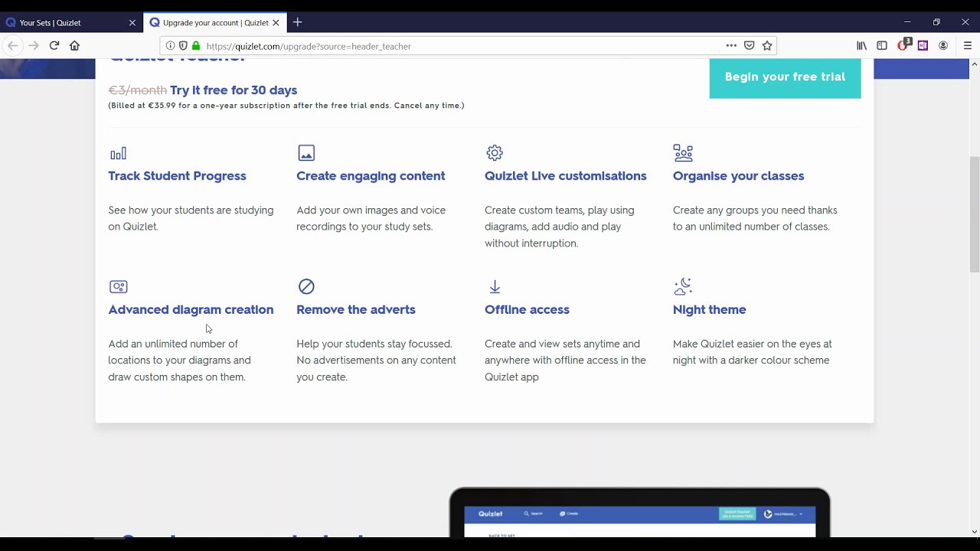
Task: Click the Organise your classes people icon
Action: pos(683,153)
